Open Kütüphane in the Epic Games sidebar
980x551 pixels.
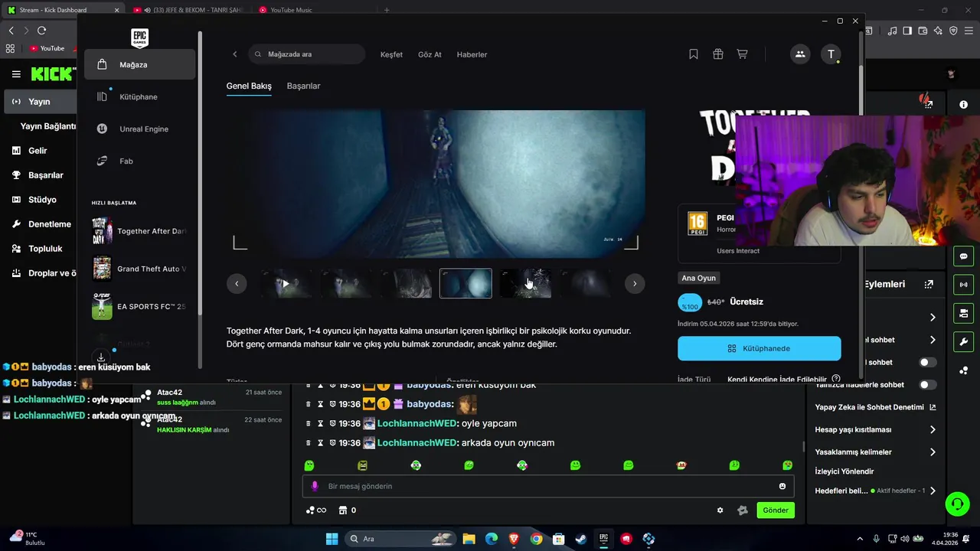point(140,97)
